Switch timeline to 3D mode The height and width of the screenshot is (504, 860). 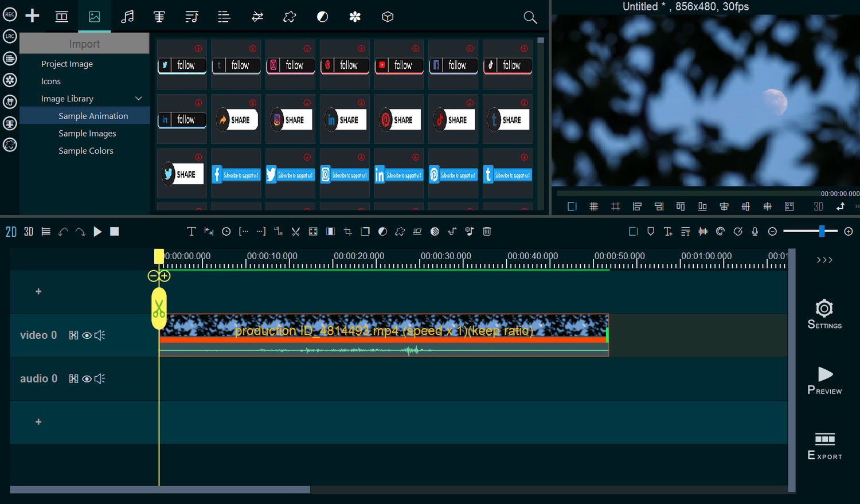(29, 232)
